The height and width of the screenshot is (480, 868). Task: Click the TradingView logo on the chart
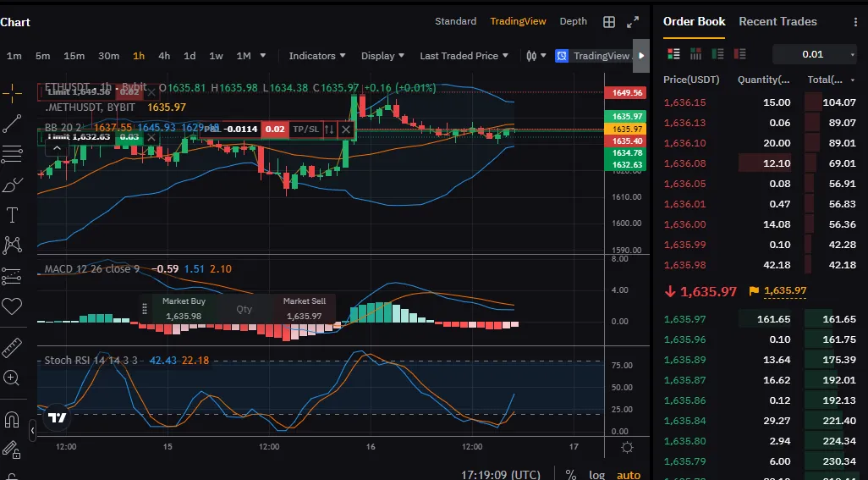tap(58, 418)
